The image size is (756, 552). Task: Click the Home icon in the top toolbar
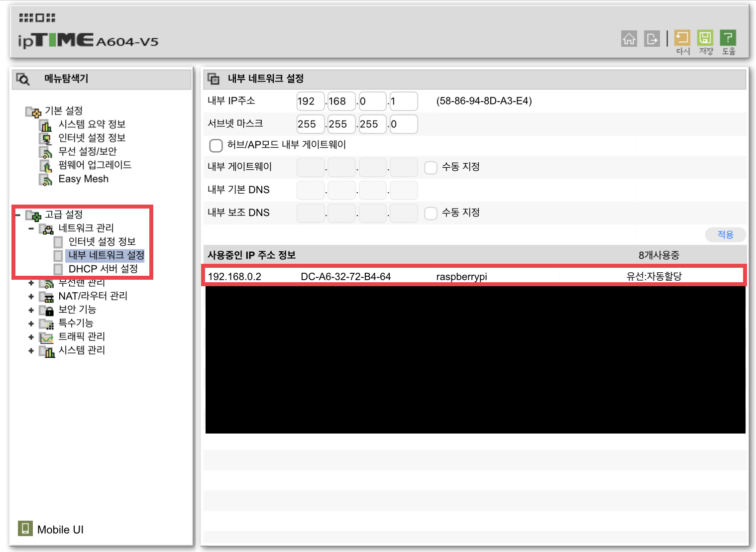click(x=629, y=38)
